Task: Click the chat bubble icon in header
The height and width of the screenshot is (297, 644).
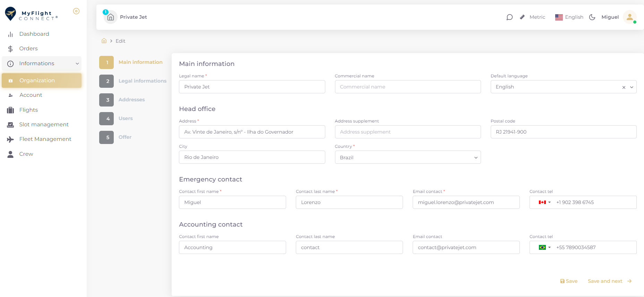Action: point(509,17)
